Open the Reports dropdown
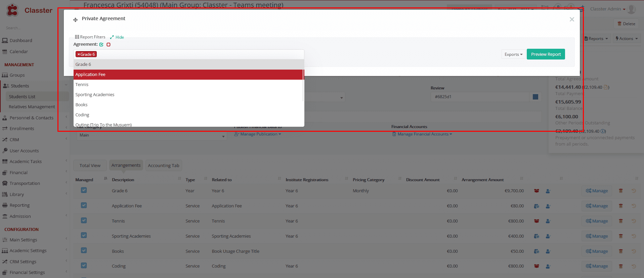 (596, 39)
